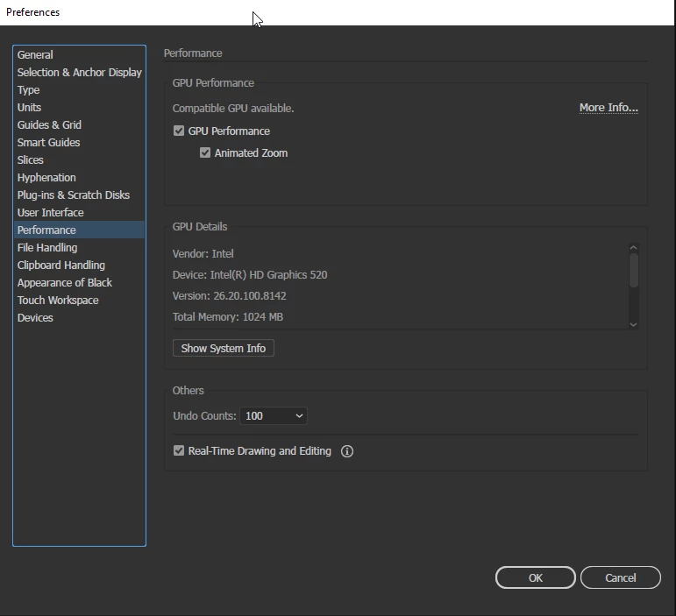Click Device: Intel(R) HD Graphics 520 text
The height and width of the screenshot is (616, 676).
[x=250, y=275]
